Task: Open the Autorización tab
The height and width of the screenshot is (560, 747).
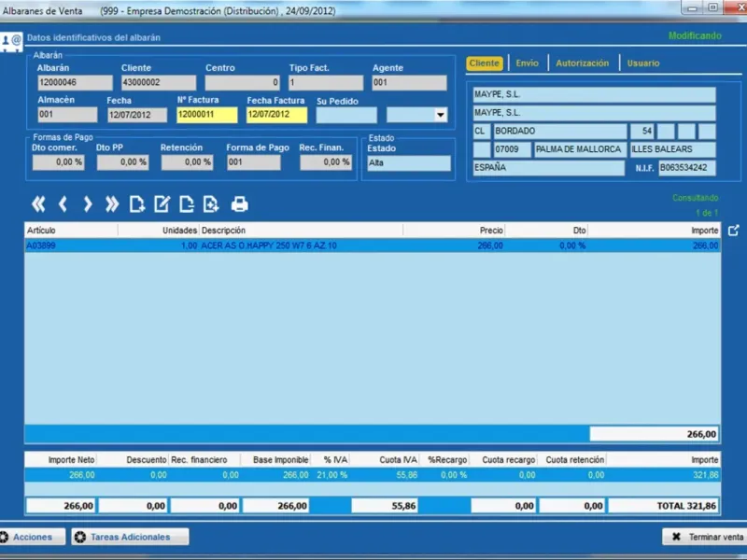Action: (x=582, y=63)
